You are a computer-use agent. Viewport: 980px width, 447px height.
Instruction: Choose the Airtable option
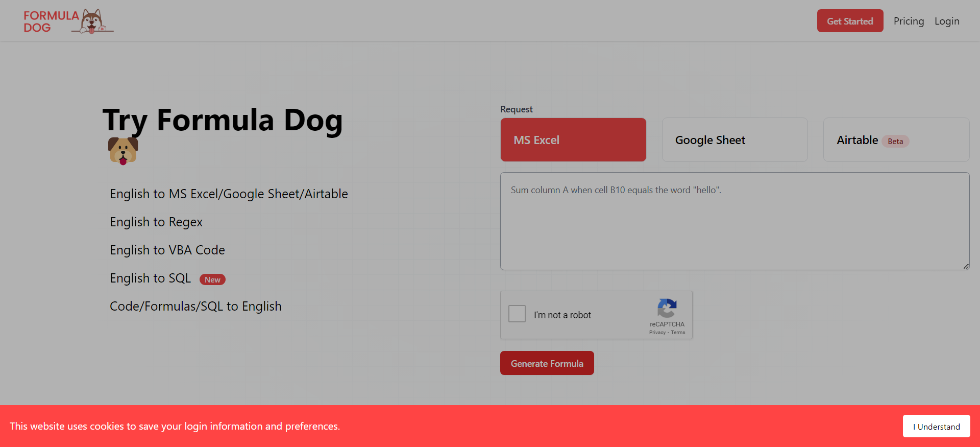896,140
